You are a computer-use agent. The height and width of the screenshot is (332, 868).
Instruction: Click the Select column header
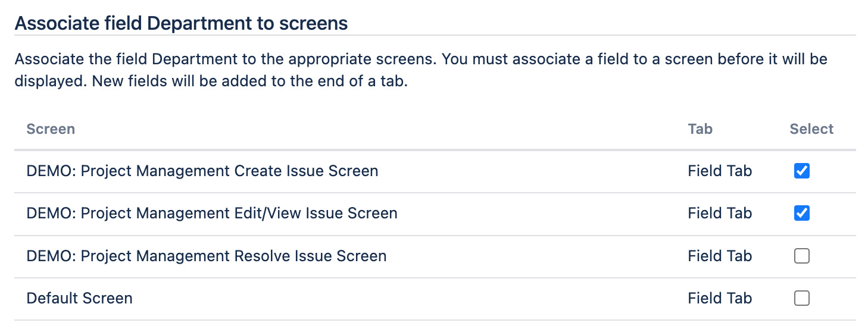[811, 129]
